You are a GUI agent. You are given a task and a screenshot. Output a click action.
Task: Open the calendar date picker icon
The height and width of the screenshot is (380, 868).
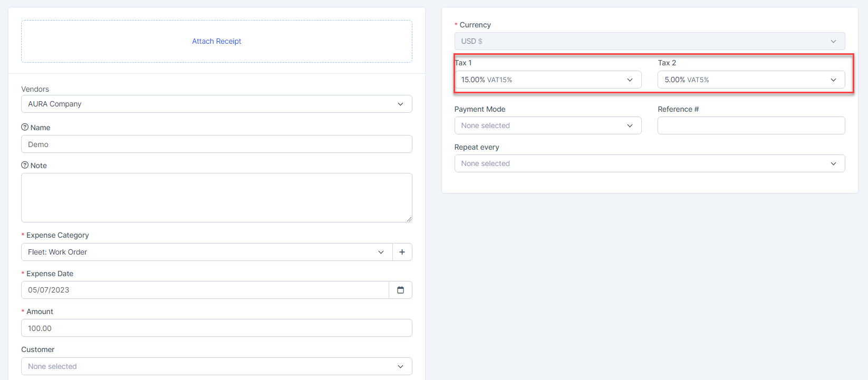tap(400, 290)
